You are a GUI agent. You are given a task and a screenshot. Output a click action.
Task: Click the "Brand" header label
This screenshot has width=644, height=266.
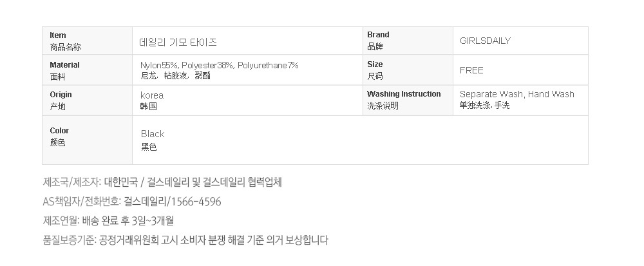point(378,35)
